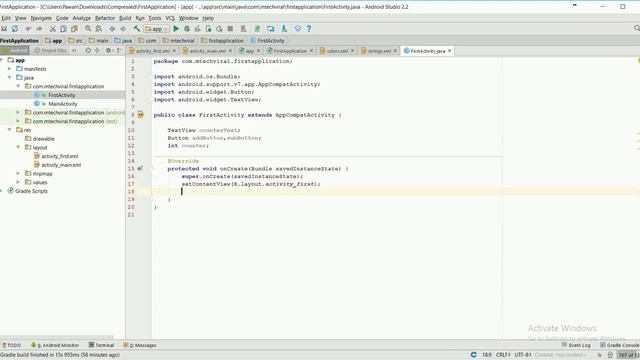The height and width of the screenshot is (360, 640).
Task: Open the Gradle Console tool window
Action: (x=620, y=345)
